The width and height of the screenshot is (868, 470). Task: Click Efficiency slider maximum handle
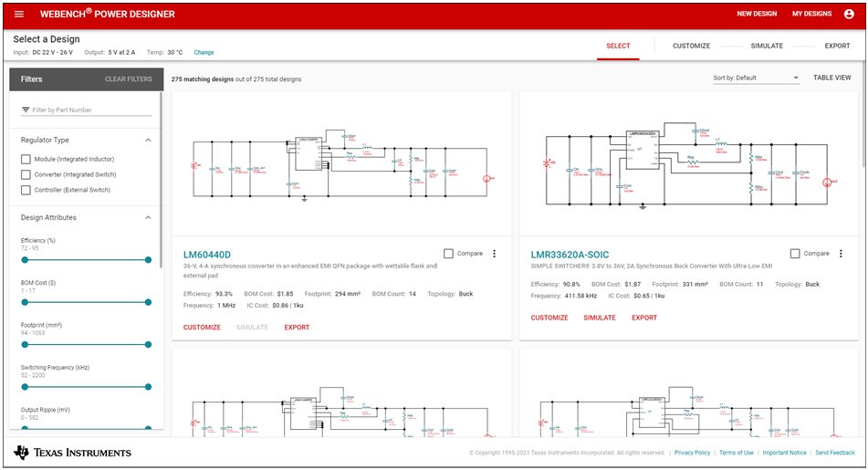[x=148, y=259]
